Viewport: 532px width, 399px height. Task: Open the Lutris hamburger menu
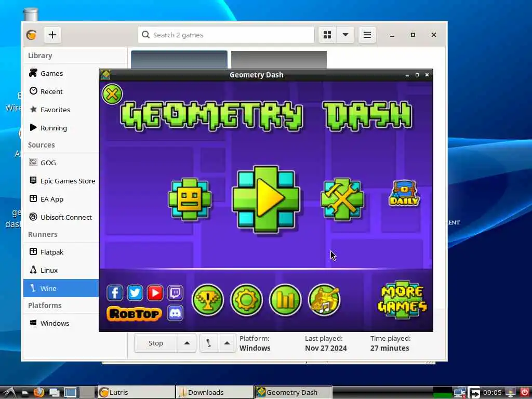tap(367, 35)
